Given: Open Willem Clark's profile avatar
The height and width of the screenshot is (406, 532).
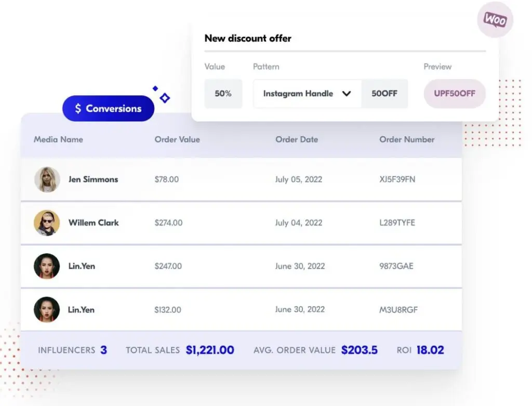Looking at the screenshot, I should pos(46,222).
